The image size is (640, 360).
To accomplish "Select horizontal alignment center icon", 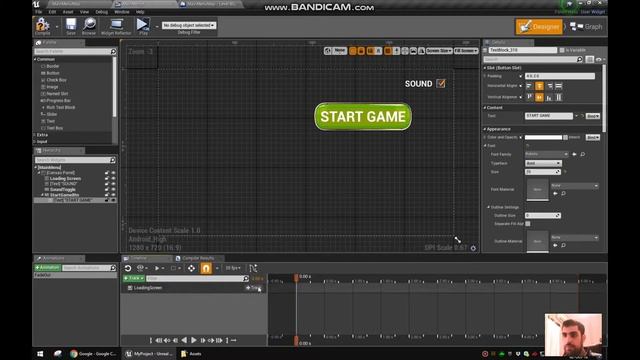I will pos(539,86).
